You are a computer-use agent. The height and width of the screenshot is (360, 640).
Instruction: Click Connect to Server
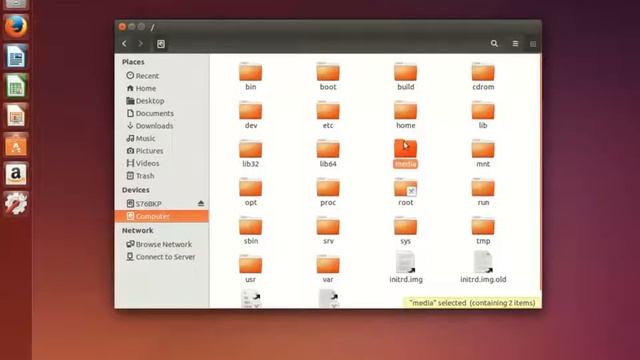coord(160,257)
